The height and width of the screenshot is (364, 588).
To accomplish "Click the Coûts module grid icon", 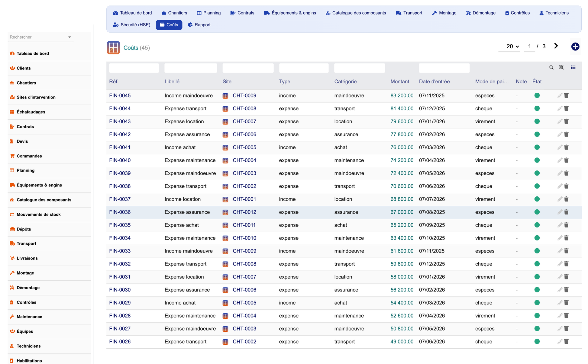I will [x=113, y=48].
